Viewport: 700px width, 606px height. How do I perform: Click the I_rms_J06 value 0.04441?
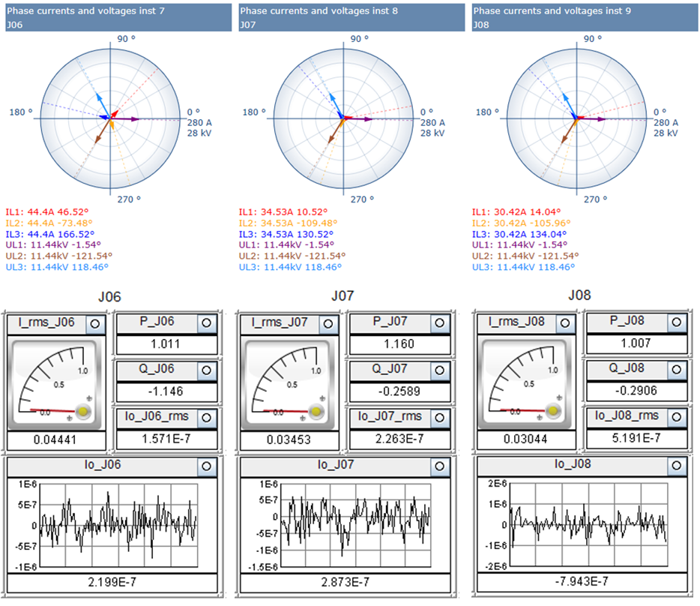55,440
